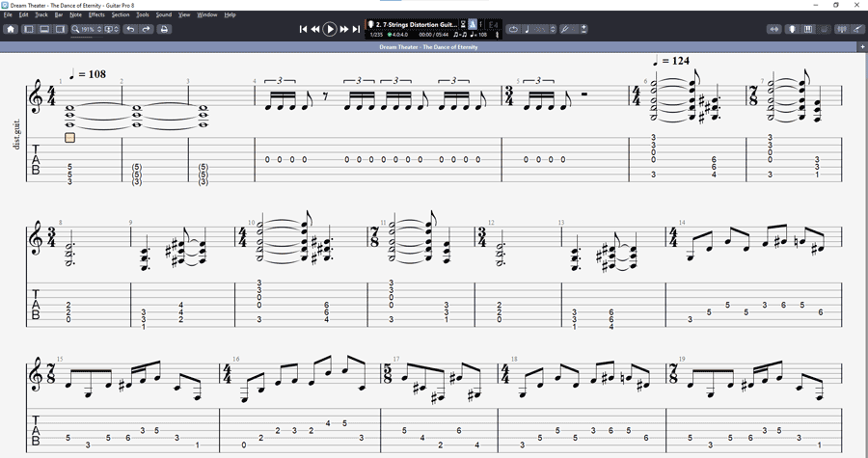Screen dimensions: 868x458
Task: Open the Help menu
Action: (x=231, y=14)
